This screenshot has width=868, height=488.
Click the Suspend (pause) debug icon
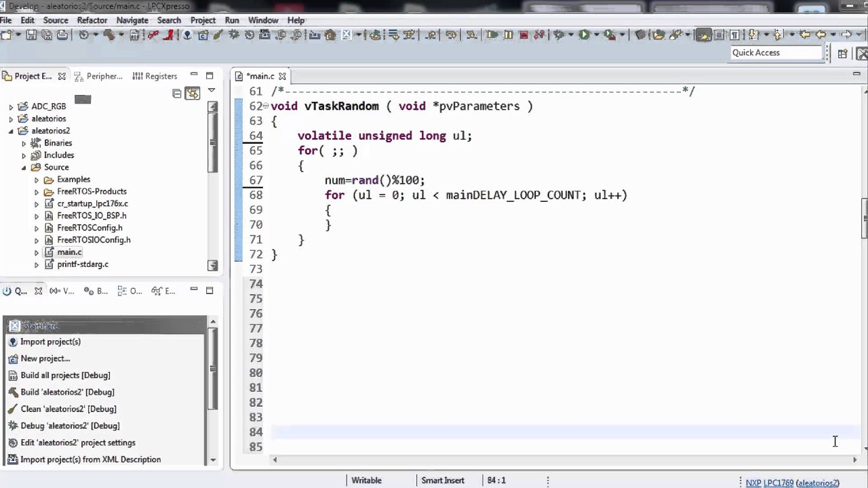pyautogui.click(x=508, y=35)
